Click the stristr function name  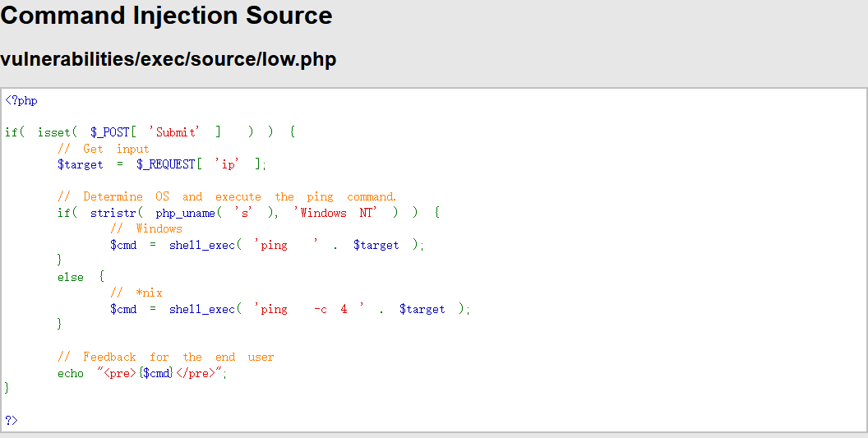(x=114, y=213)
